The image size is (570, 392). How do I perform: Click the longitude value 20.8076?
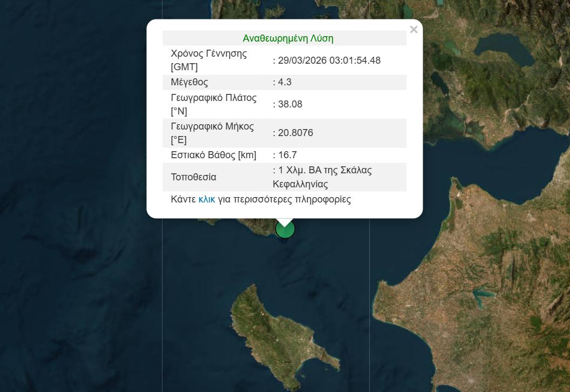pos(295,133)
